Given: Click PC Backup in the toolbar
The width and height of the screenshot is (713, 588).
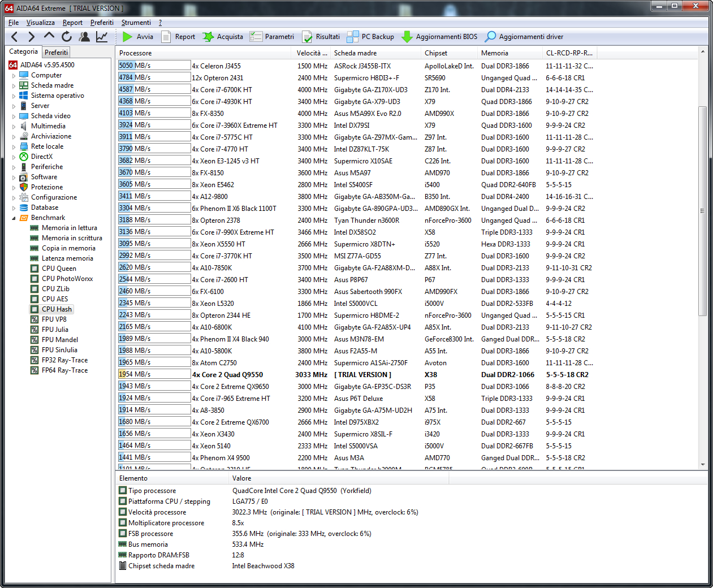Looking at the screenshot, I should point(370,37).
